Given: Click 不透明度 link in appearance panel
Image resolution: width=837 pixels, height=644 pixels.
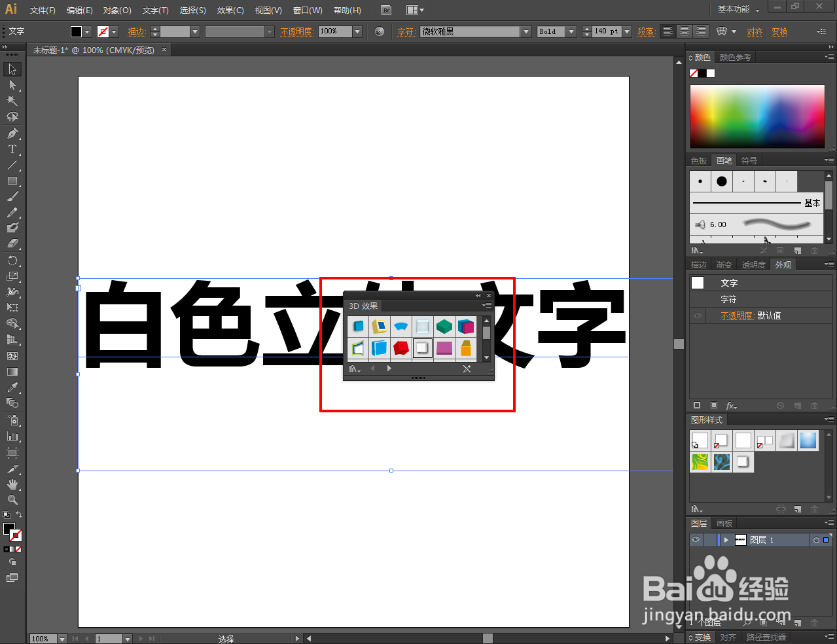Looking at the screenshot, I should tap(738, 315).
